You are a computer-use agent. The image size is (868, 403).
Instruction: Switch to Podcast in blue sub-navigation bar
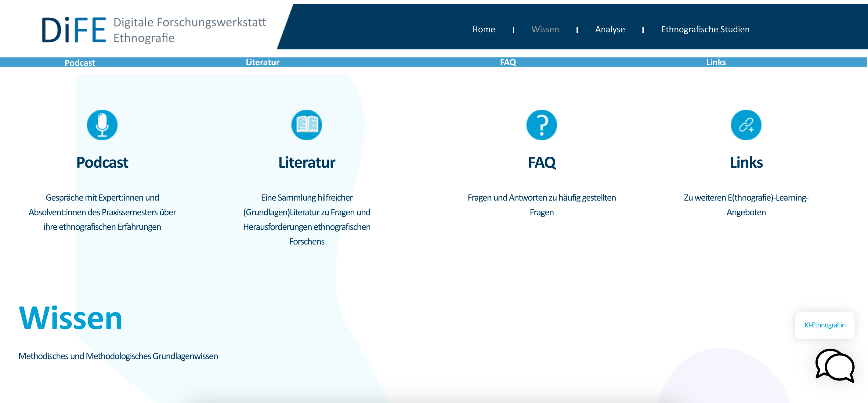pyautogui.click(x=80, y=62)
